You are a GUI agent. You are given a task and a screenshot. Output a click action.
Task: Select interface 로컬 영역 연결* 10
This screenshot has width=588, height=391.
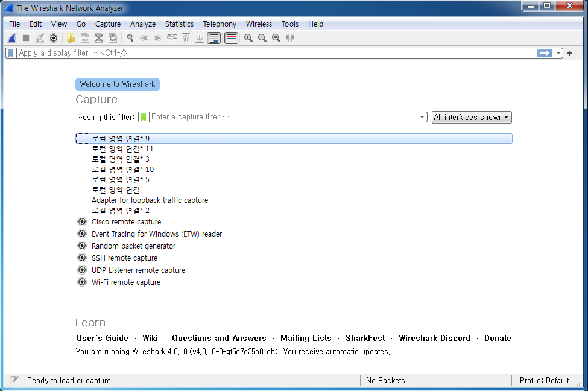pyautogui.click(x=294, y=170)
